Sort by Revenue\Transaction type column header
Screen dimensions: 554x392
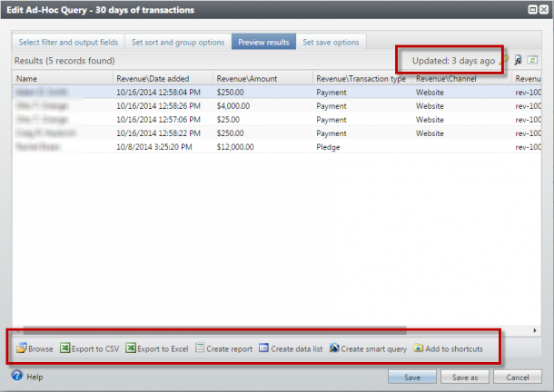pyautogui.click(x=363, y=78)
